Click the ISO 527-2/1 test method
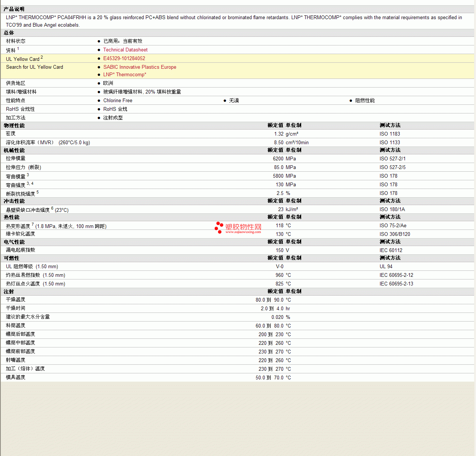Image resolution: width=476 pixels, height=456 pixels. [x=393, y=159]
